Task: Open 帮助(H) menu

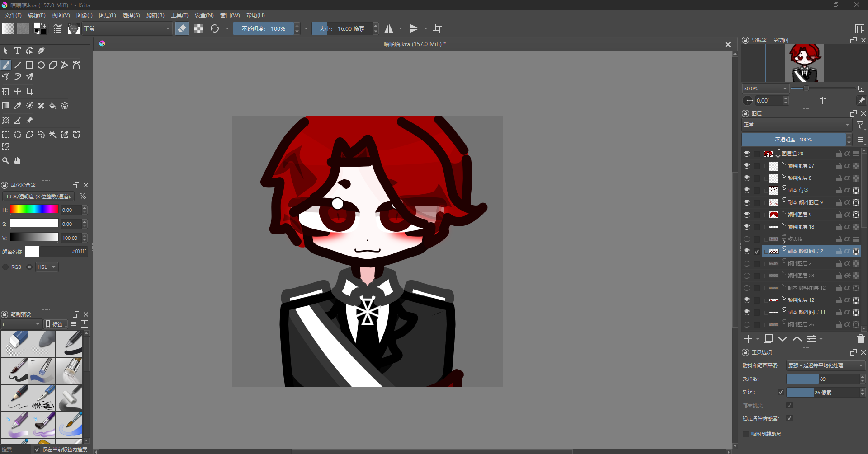Action: click(255, 15)
